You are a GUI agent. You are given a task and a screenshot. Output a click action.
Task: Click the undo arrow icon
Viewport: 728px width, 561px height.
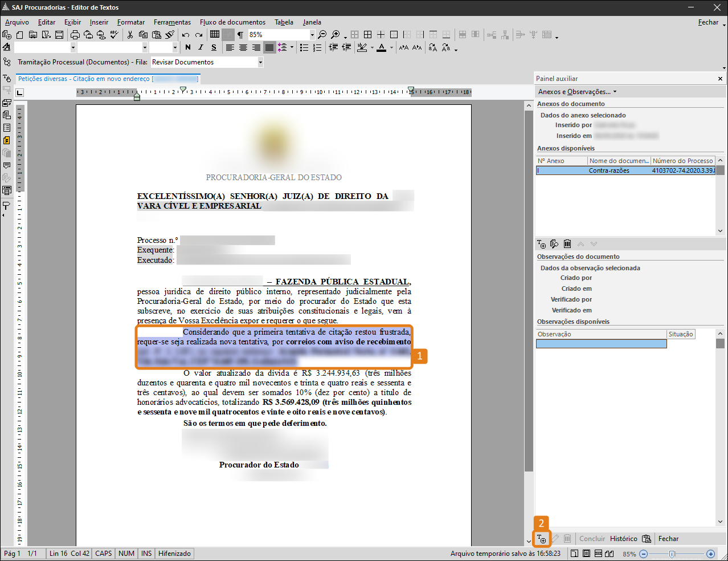pyautogui.click(x=186, y=35)
